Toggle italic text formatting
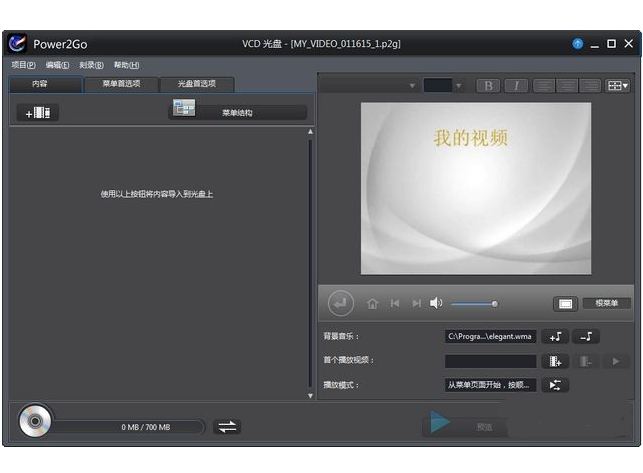 (x=515, y=86)
